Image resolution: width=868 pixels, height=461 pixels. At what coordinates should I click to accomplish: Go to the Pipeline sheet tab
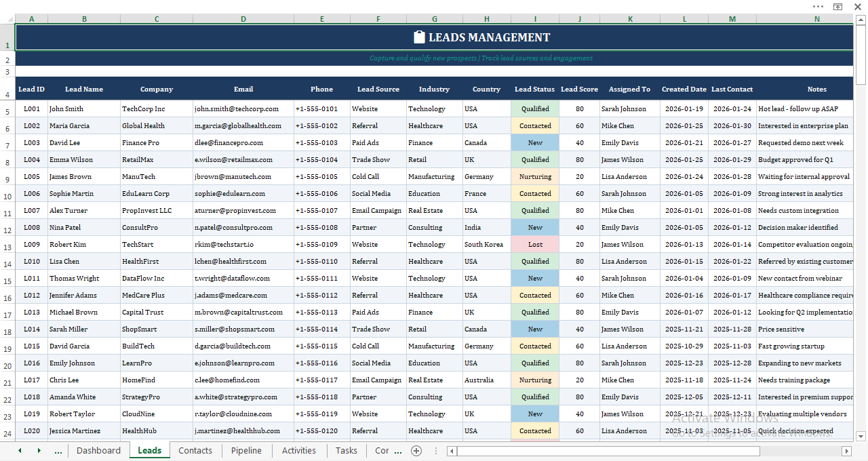point(246,451)
